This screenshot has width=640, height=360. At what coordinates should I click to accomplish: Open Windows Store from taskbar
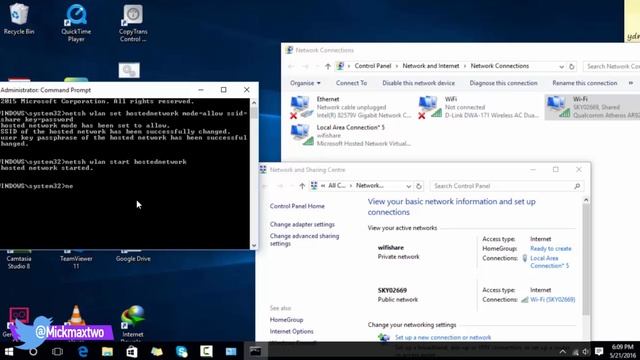(132, 351)
